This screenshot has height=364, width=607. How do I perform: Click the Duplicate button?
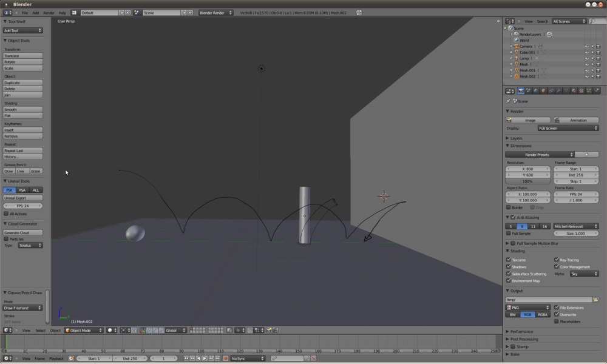[23, 83]
